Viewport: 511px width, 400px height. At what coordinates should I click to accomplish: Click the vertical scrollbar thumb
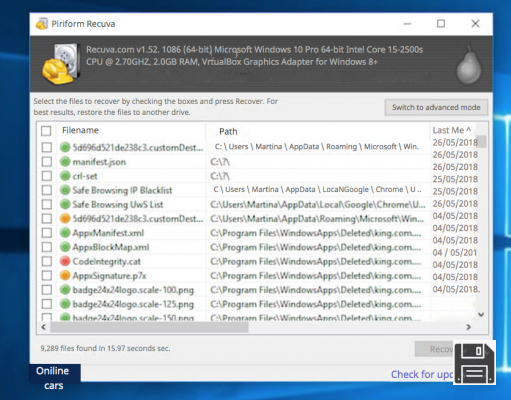point(481,141)
